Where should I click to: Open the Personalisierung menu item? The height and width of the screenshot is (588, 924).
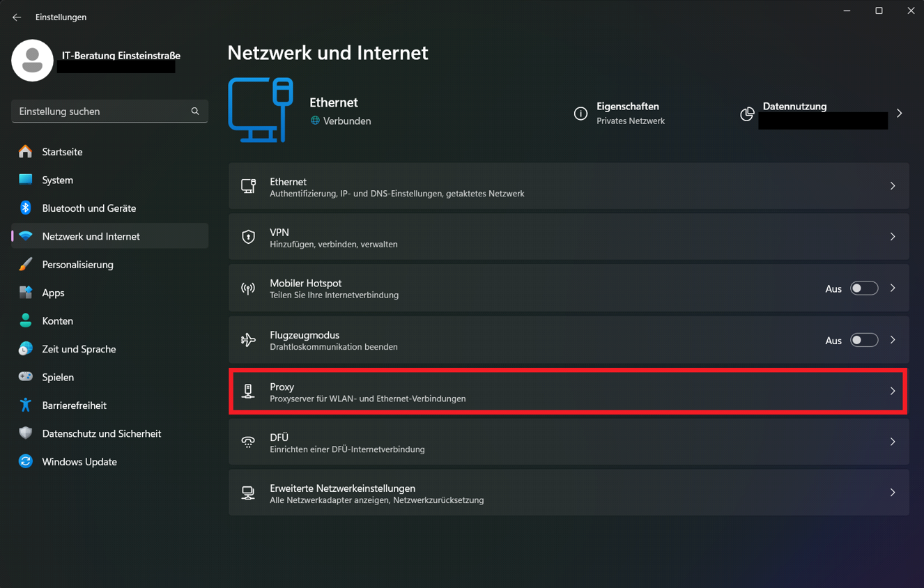(x=77, y=265)
